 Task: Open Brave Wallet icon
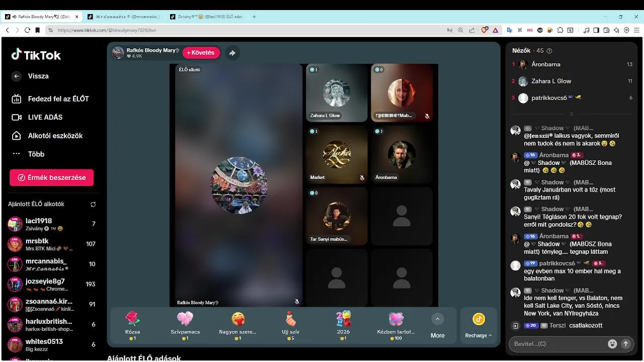pyautogui.click(x=606, y=30)
